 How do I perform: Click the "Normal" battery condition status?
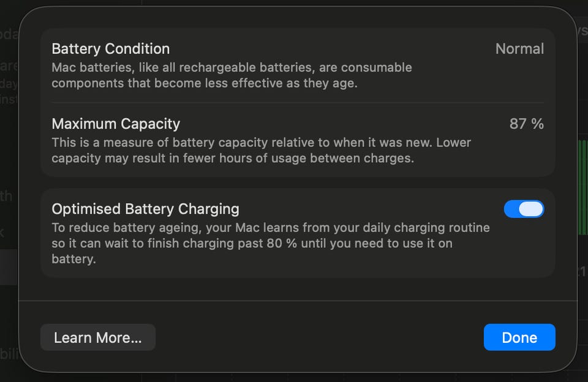tap(519, 49)
